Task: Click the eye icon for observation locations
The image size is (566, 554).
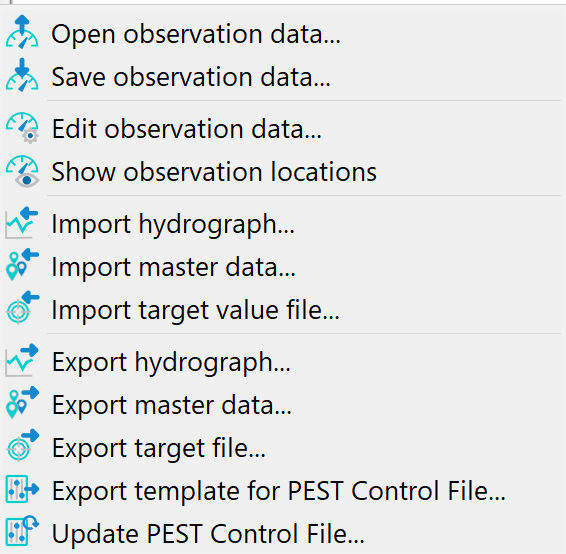Action: click(x=22, y=171)
